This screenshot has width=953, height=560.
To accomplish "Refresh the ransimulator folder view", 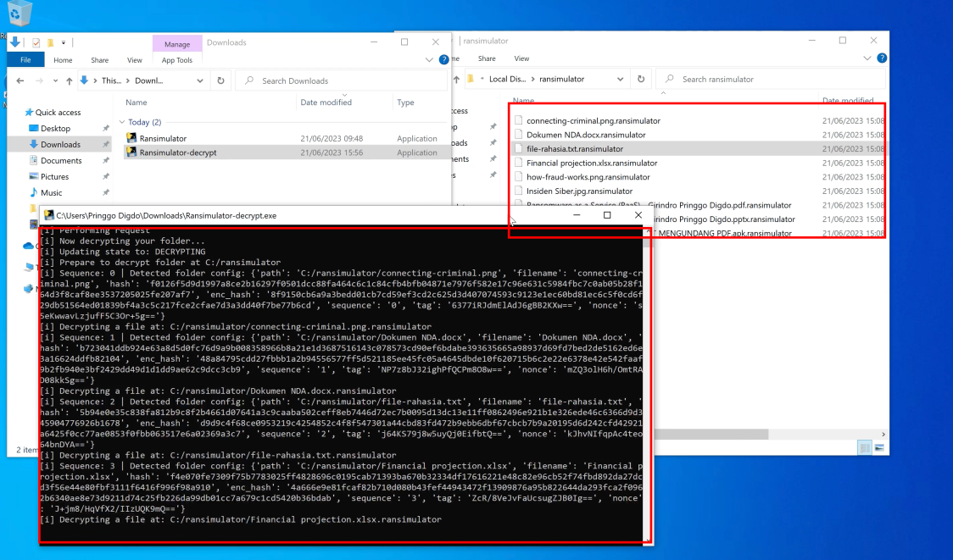I will 641,79.
